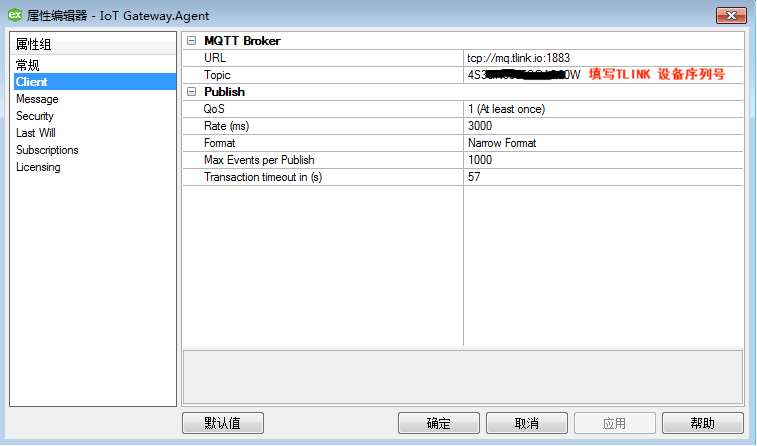The width and height of the screenshot is (757, 446).
Task: Click the EX application icon in title bar
Action: [15, 14]
